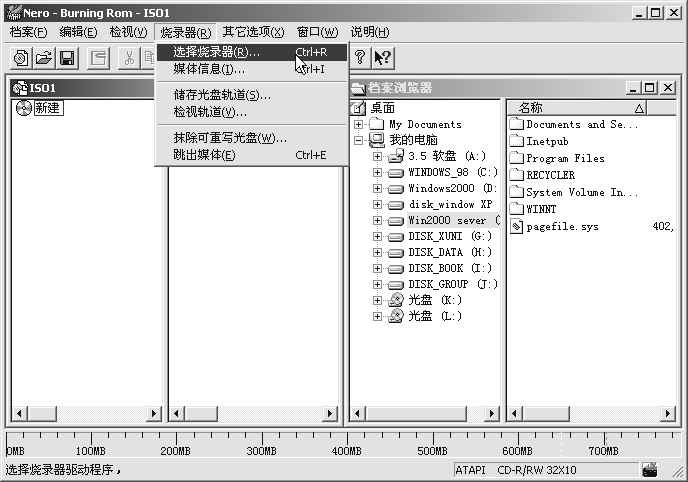Screen dimensions: 688x482
Task: Click the WINNT folder icon
Action: tap(516, 209)
